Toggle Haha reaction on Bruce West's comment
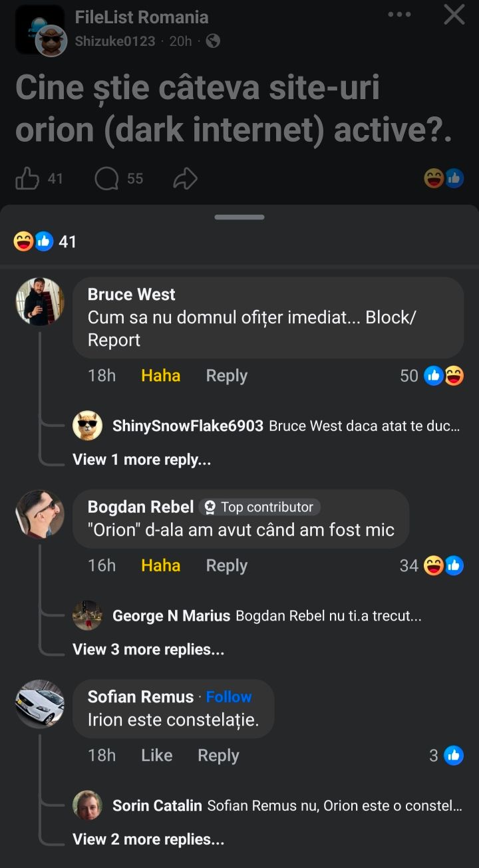 pyautogui.click(x=160, y=376)
